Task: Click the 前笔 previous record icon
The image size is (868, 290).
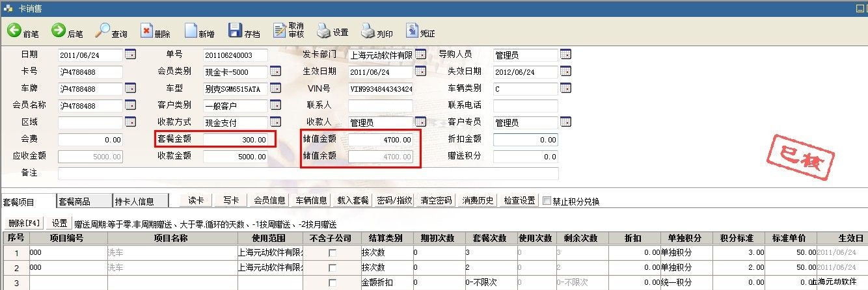Action: (x=14, y=31)
